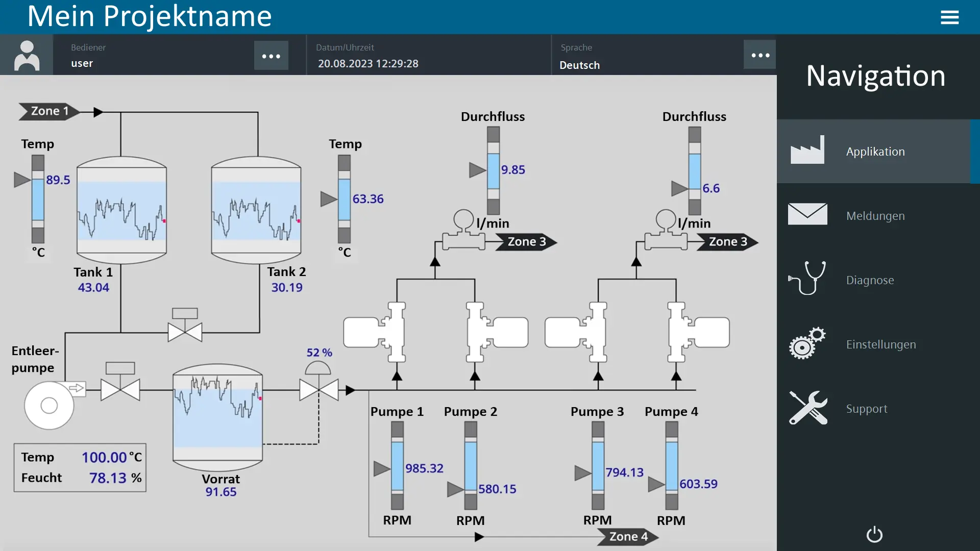The width and height of the screenshot is (980, 551).
Task: Click the Entleer-pumpe label
Action: coord(35,360)
